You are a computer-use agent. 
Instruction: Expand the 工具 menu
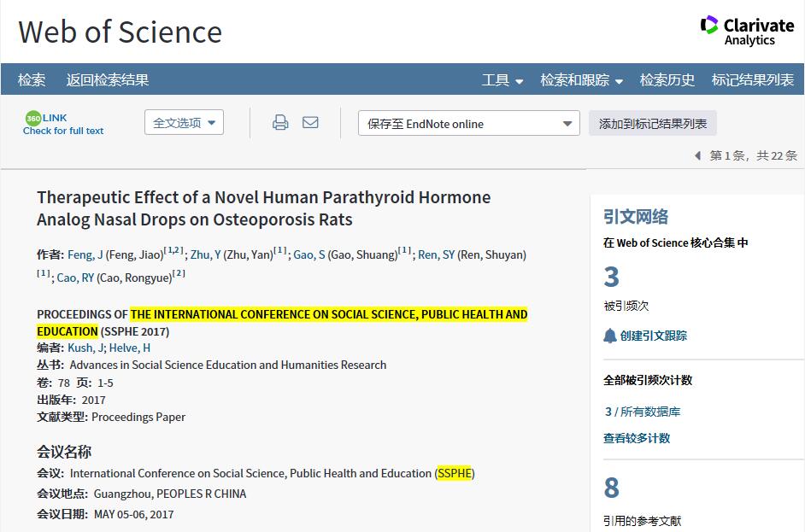click(x=502, y=80)
